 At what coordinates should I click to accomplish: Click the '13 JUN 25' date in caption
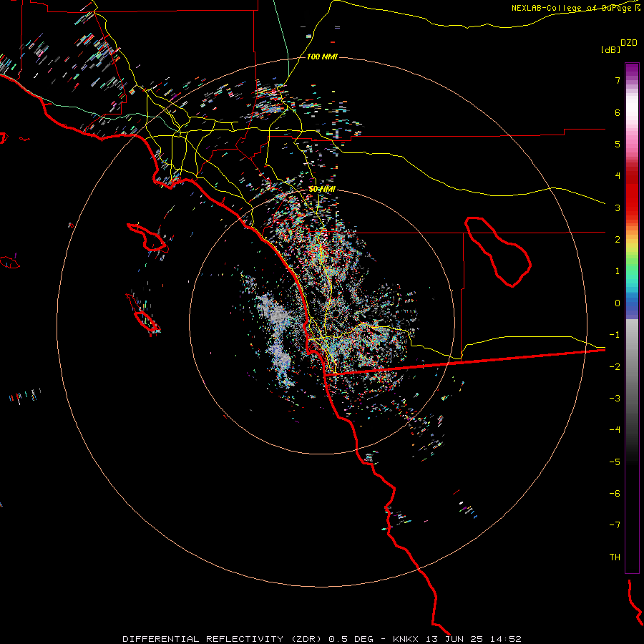pos(454,639)
